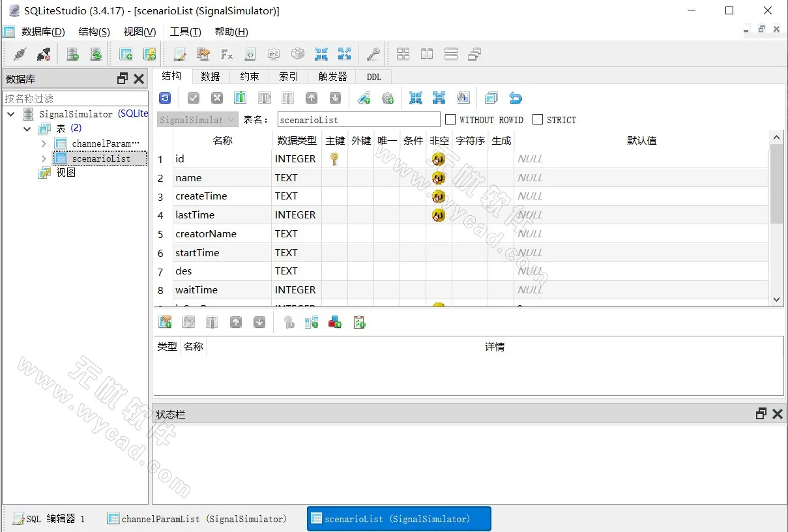
Task: Click the add table constraint icon
Action: (166, 322)
